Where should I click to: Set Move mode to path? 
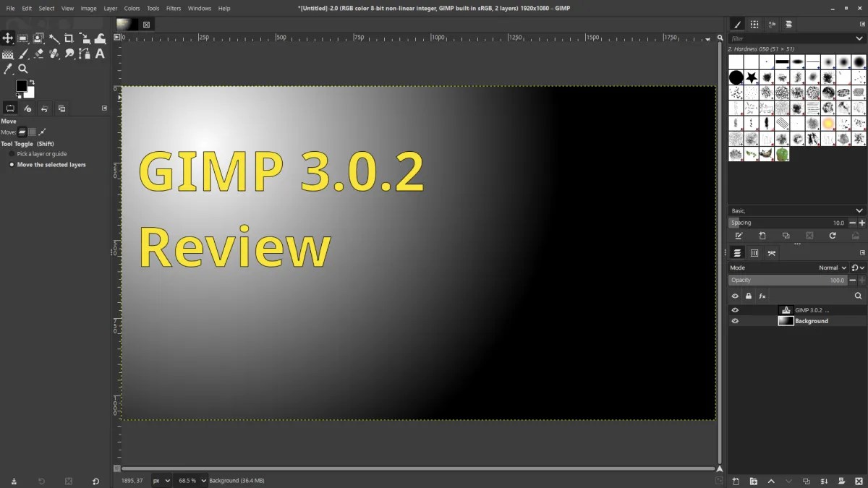coord(42,132)
